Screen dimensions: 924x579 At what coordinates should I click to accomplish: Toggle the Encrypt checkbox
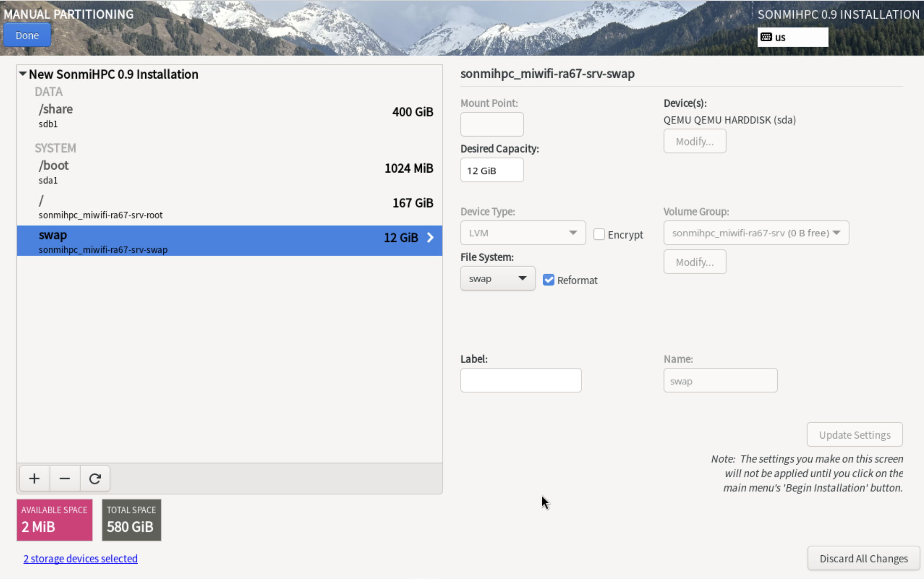pyautogui.click(x=599, y=234)
